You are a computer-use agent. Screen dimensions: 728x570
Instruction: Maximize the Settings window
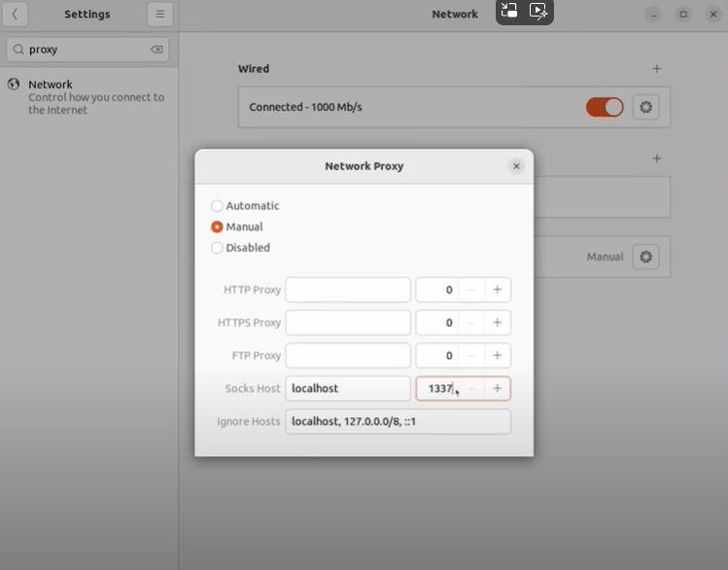click(683, 15)
